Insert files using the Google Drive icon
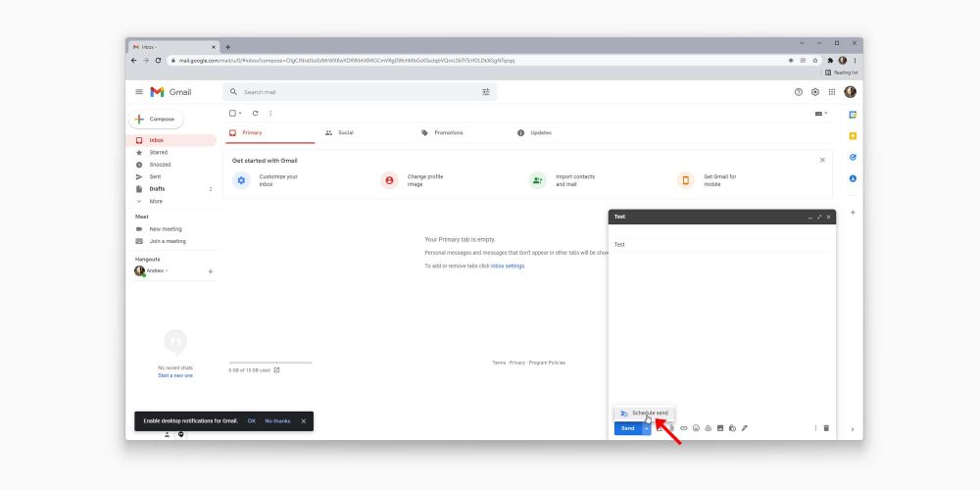This screenshot has height=490, width=980. coord(709,428)
